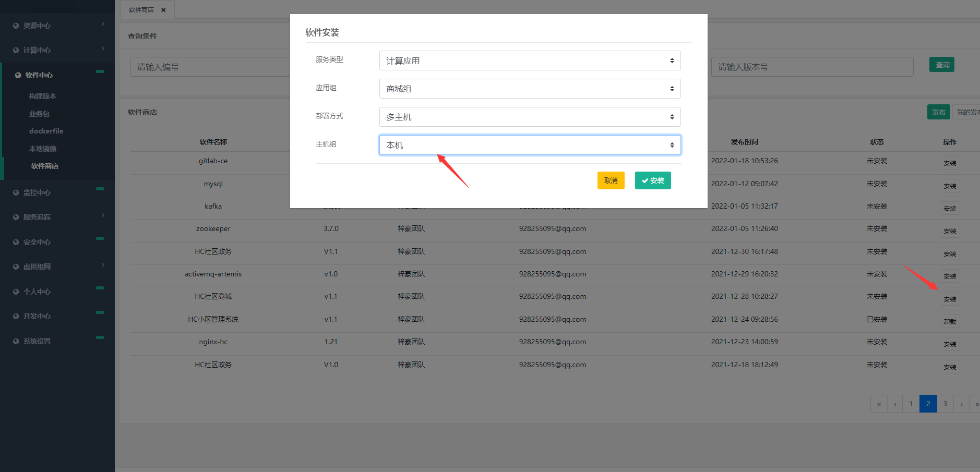Select 软件商店 in the sidebar submenu
This screenshot has width=980, height=472.
click(45, 166)
